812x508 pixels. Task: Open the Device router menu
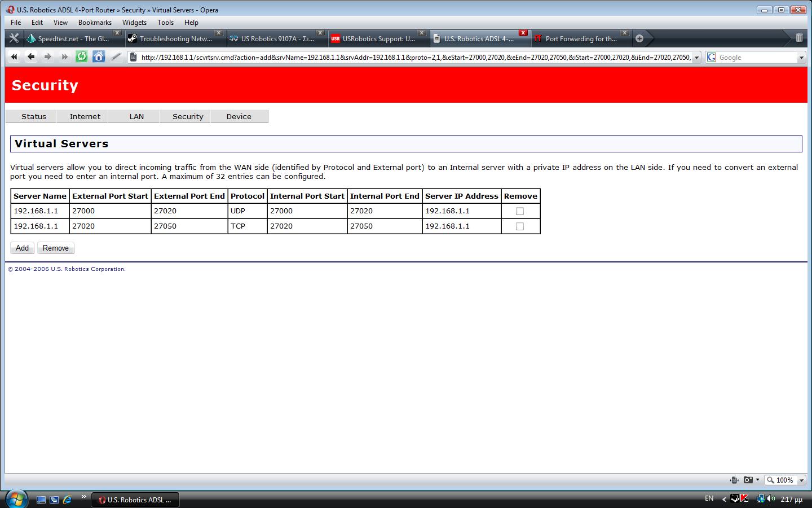(239, 116)
